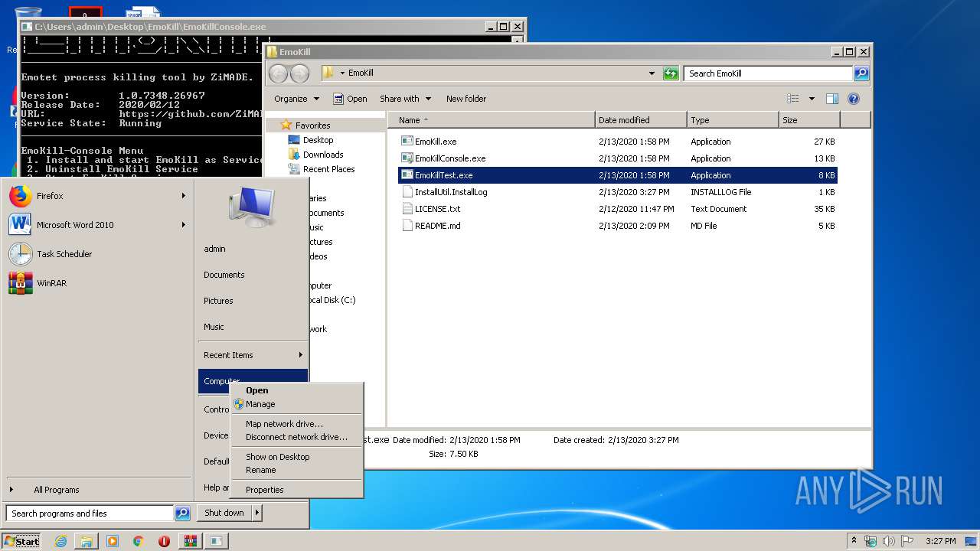The height and width of the screenshot is (551, 980).
Task: Open Recent Places in sidebar
Action: click(328, 169)
